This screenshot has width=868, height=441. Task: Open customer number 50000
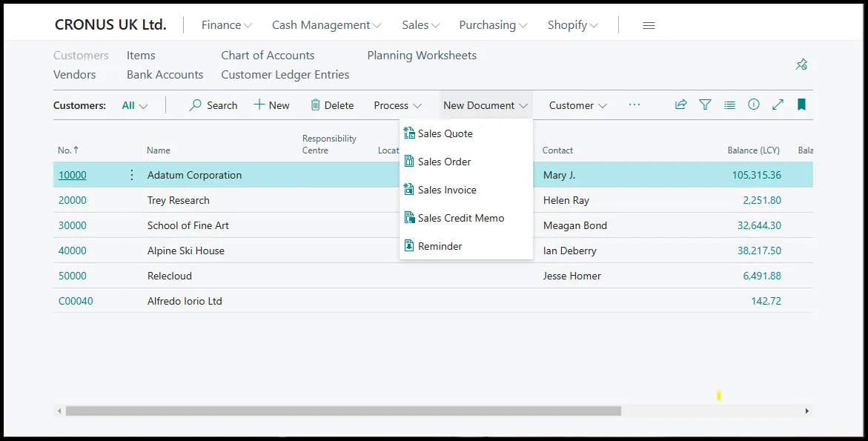(73, 276)
